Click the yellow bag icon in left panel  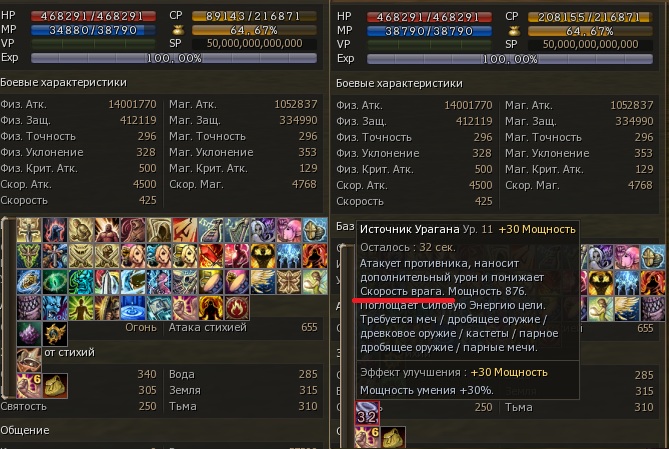[55, 386]
